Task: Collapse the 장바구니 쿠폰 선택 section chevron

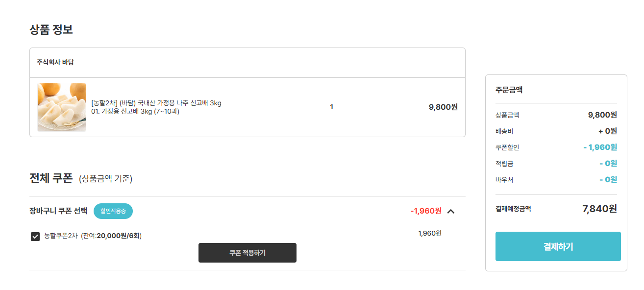Action: click(451, 211)
